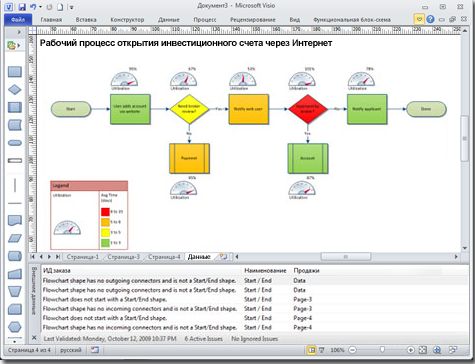The image size is (475, 364).
Task: Open the Процесс ribbon tab
Action: click(x=205, y=20)
